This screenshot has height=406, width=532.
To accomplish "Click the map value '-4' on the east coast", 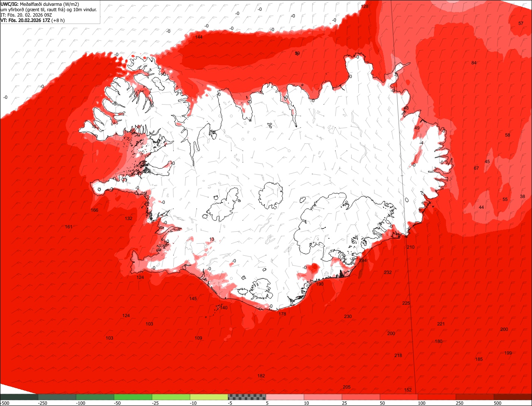I will coord(421,143).
